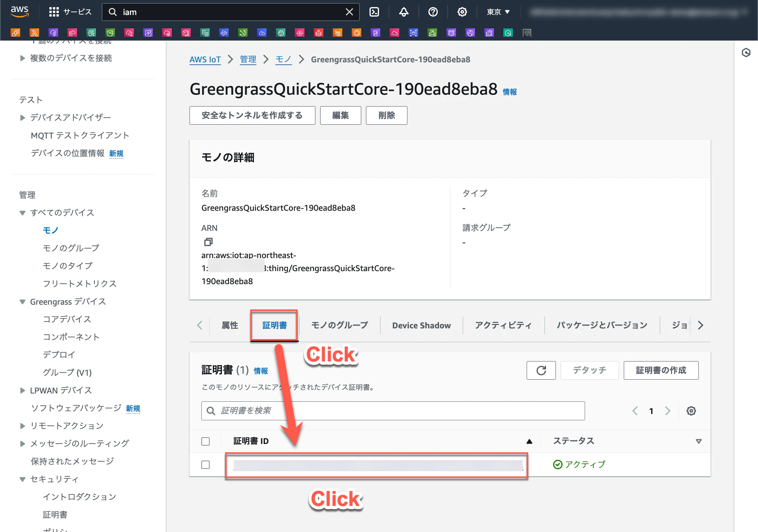
Task: Expand LPWAN デバイス section
Action: 23,391
